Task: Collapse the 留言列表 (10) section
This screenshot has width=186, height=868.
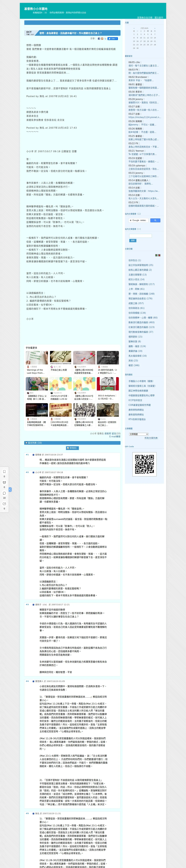Action: pyautogui.click(x=26, y=443)
